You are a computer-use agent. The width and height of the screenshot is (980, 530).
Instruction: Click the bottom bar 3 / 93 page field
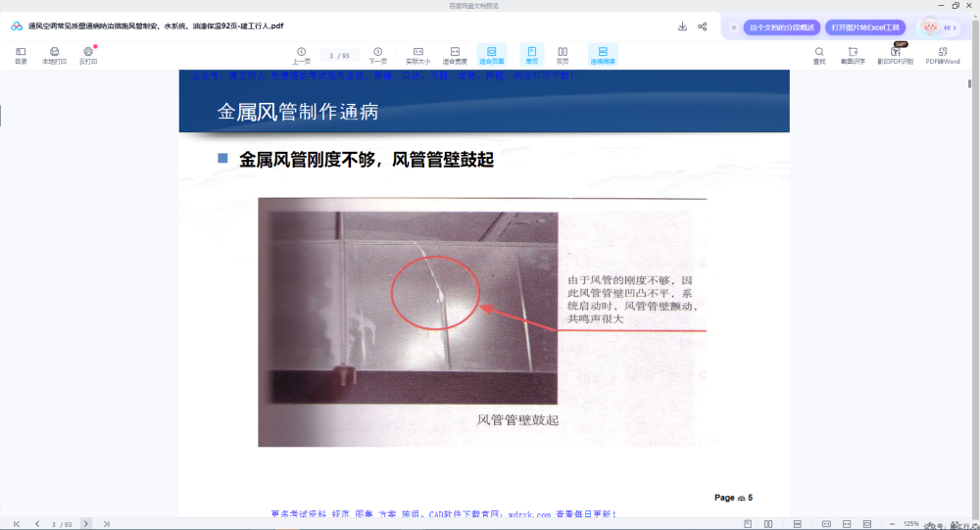click(x=61, y=524)
